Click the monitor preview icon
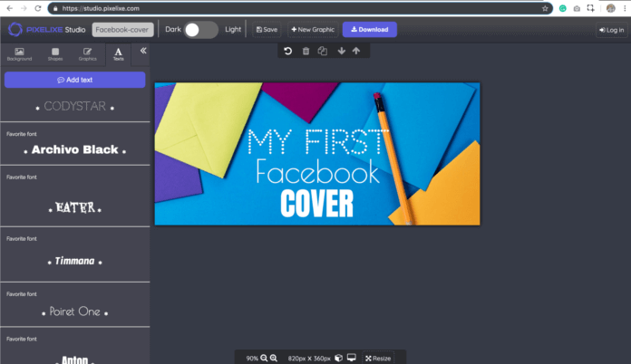The height and width of the screenshot is (364, 631). point(351,358)
